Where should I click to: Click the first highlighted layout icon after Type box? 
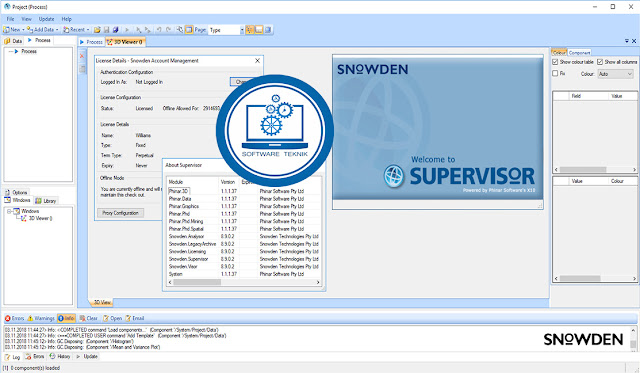click(x=249, y=30)
